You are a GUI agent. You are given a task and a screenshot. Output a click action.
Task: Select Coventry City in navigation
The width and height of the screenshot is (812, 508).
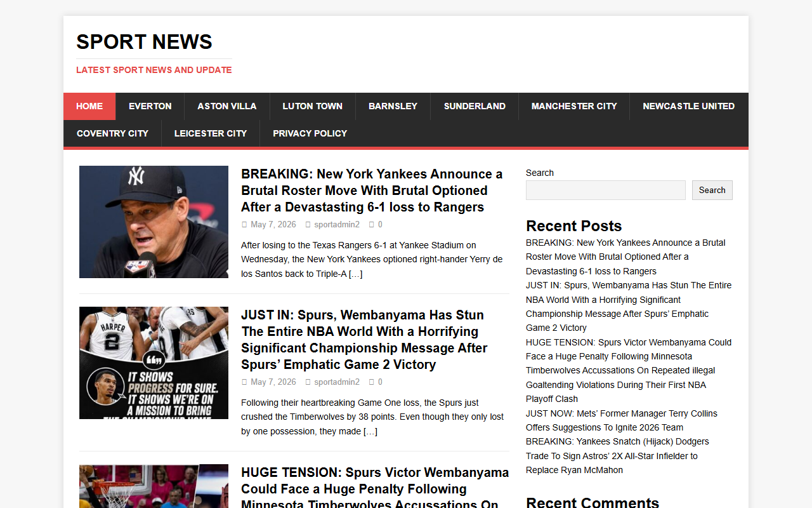112,133
